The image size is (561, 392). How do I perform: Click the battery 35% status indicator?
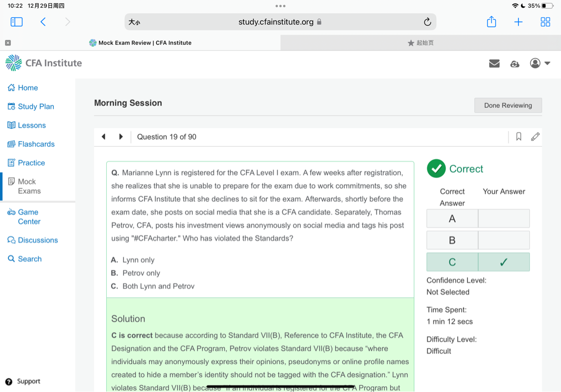point(540,5)
